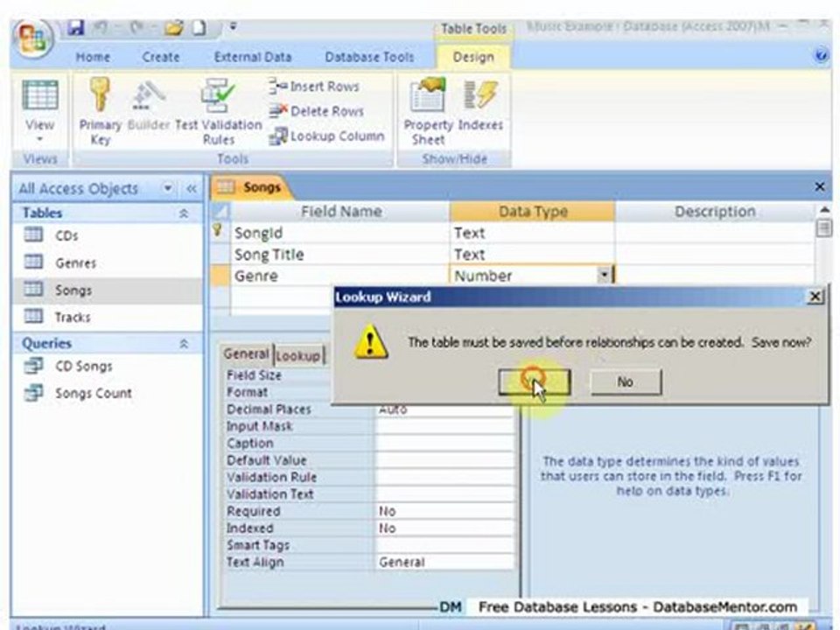Image resolution: width=840 pixels, height=630 pixels.
Task: Open the Genre data type dropdown
Action: pyautogui.click(x=604, y=276)
